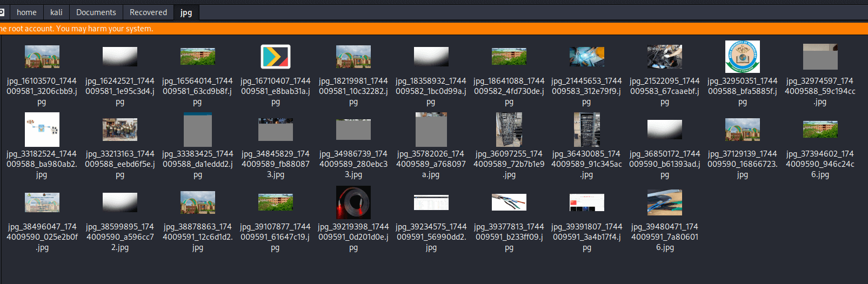
Task: Open the jpg_32950351 university seal image
Action: tap(742, 57)
